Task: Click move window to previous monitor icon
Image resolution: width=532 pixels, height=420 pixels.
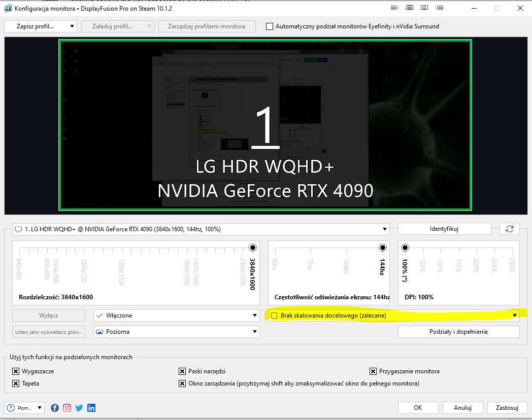Action: [x=394, y=8]
